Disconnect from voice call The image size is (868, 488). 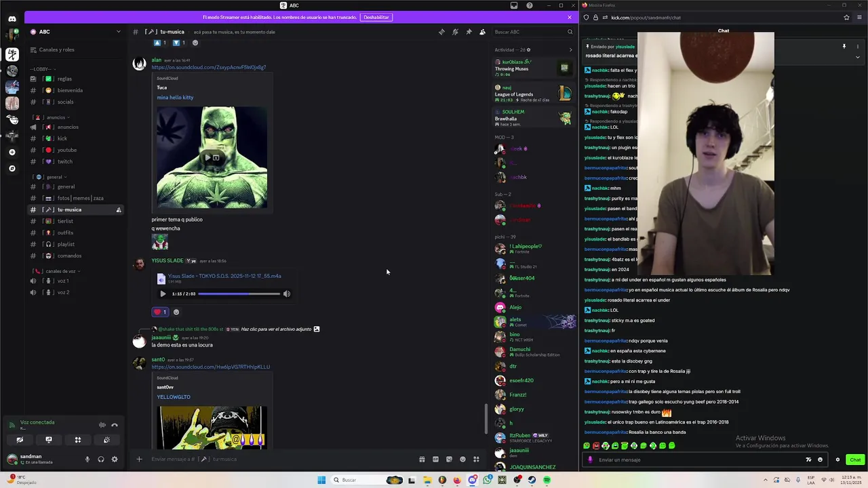click(115, 425)
